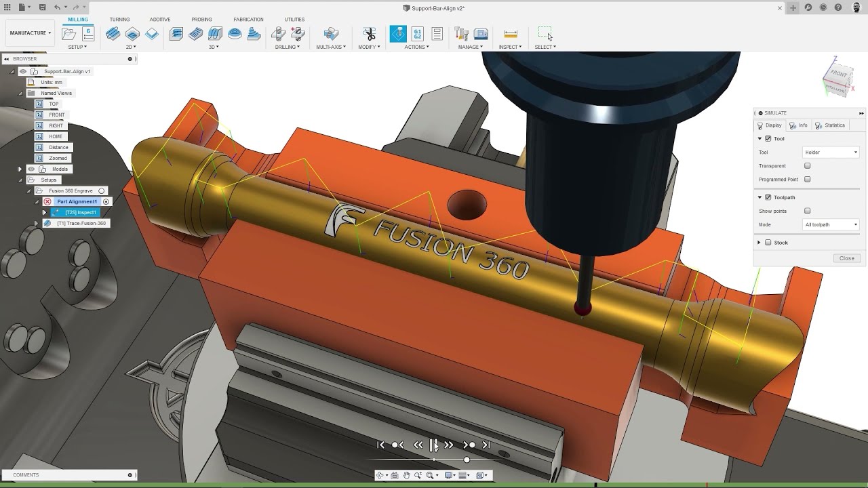Viewport: 868px width, 488px height.
Task: Switch to the UTILITIES tab
Action: pos(294,20)
